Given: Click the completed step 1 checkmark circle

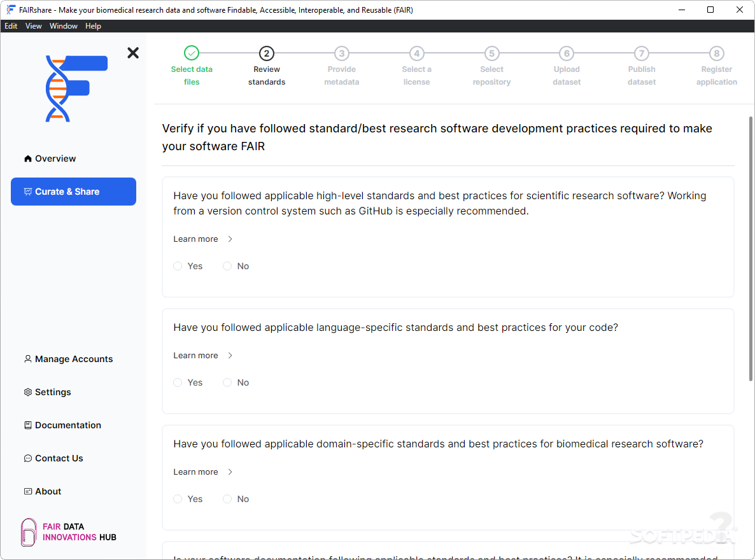Looking at the screenshot, I should pyautogui.click(x=192, y=53).
